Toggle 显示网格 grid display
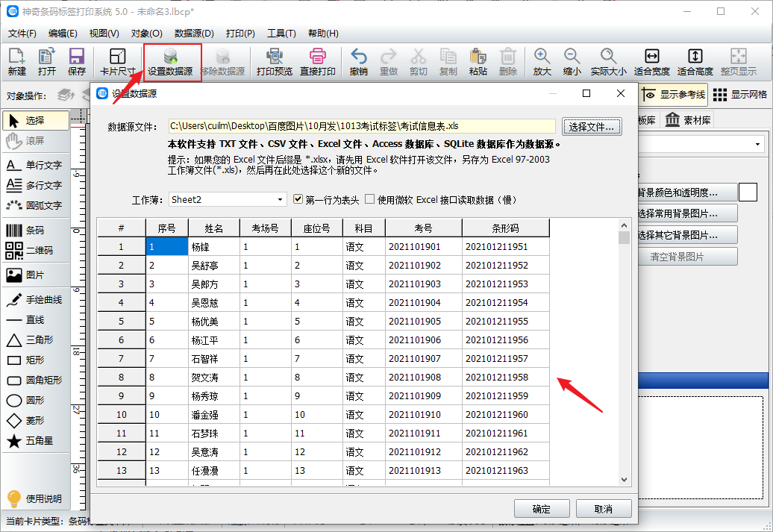 [x=740, y=95]
